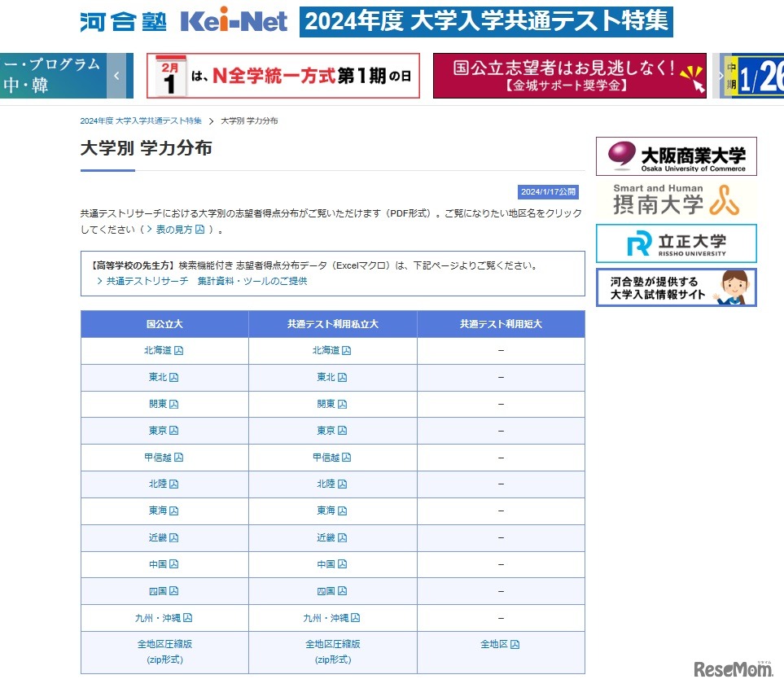Open the N全学統一方式 第1期 banner
Screen dimensions: 784x688
283,76
